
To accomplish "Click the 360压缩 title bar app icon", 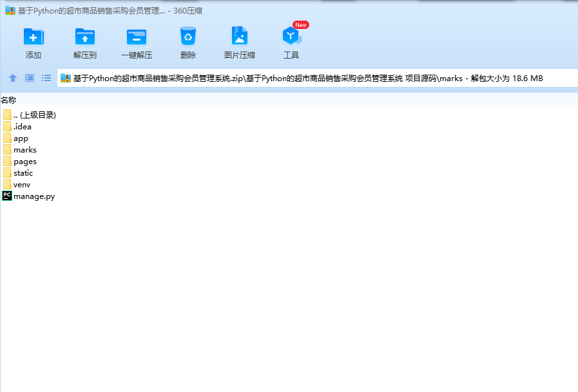I will pos(10,11).
